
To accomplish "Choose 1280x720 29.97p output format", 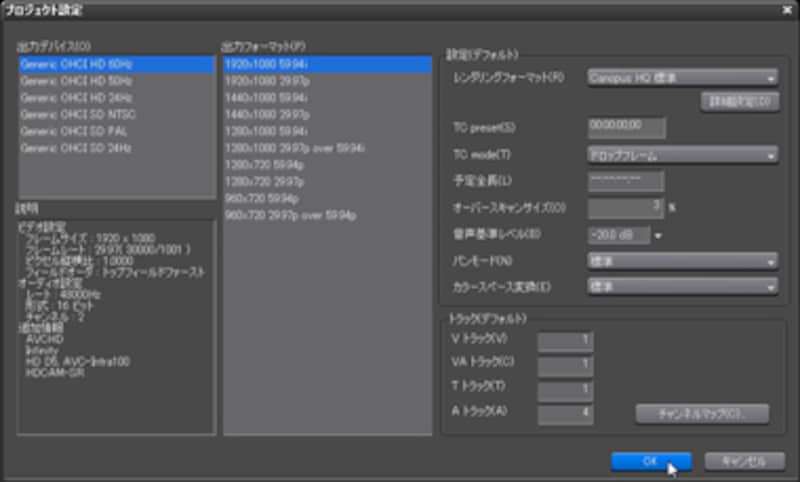I will pyautogui.click(x=328, y=182).
